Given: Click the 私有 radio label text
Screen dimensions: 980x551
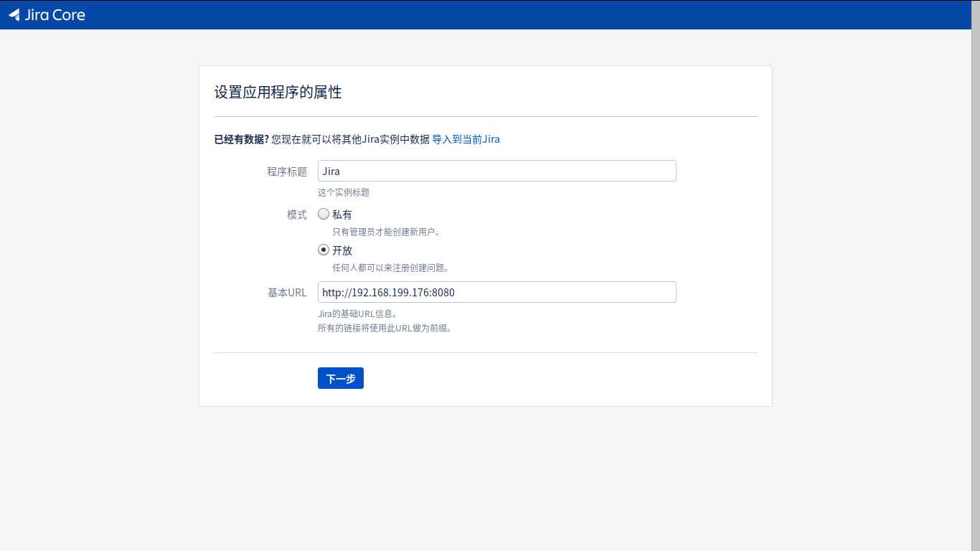Looking at the screenshot, I should tap(342, 215).
